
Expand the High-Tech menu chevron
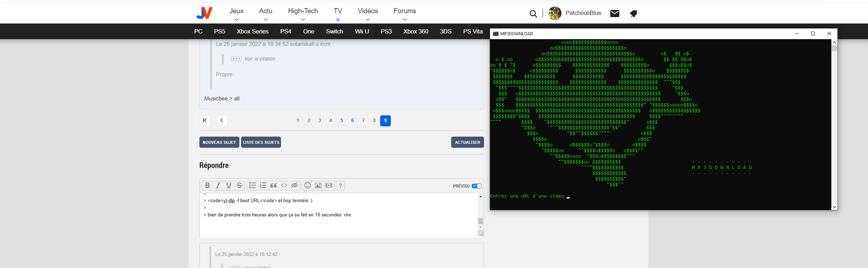pos(303,20)
